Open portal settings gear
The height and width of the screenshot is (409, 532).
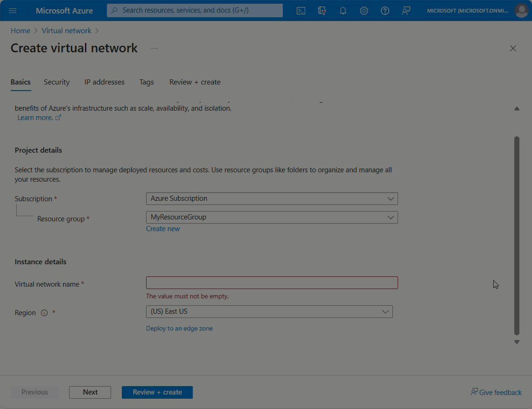tap(364, 11)
